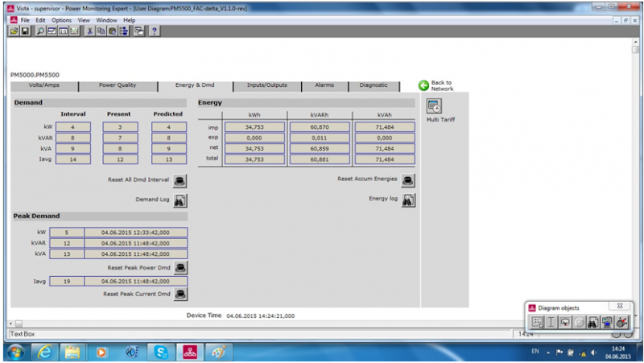Click the Cut scissors toolbar icon
This screenshot has width=644, height=363.
(89, 31)
